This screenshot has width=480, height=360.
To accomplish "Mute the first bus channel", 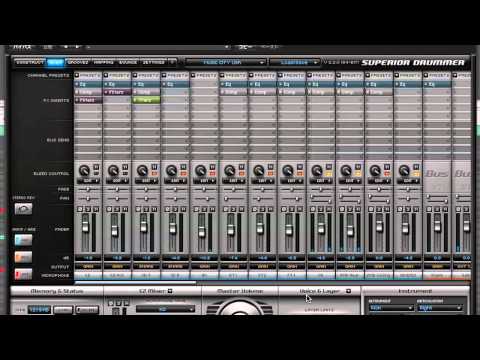I will (x=445, y=209).
